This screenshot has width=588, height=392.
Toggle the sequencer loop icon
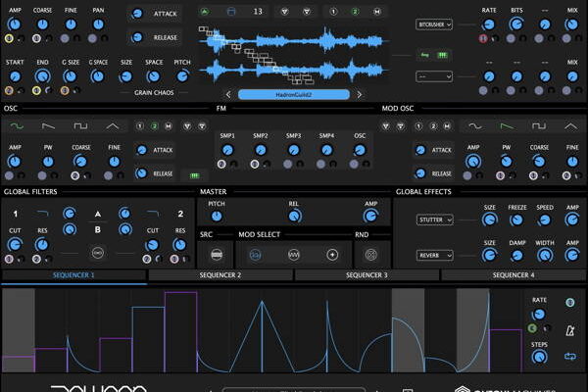click(568, 357)
